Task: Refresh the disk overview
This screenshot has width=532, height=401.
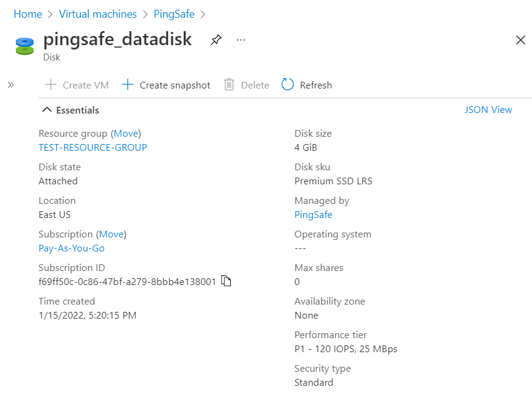Action: (307, 85)
